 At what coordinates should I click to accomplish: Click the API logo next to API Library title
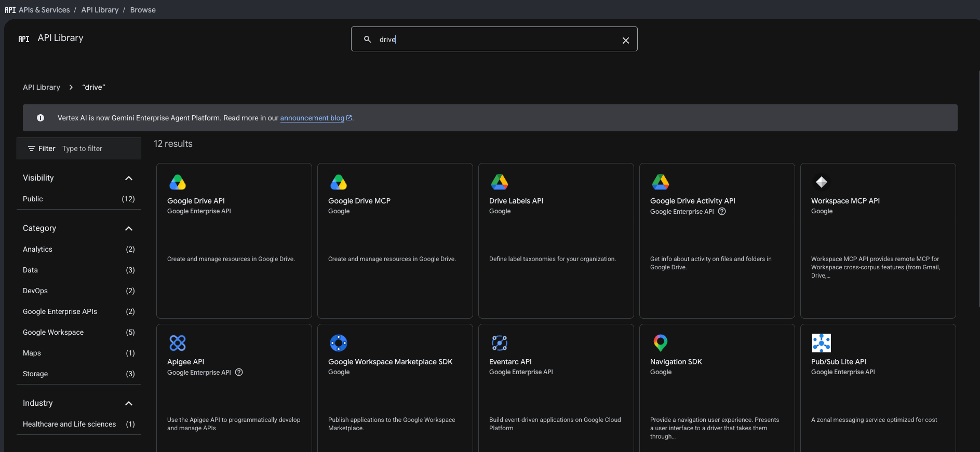coord(24,39)
